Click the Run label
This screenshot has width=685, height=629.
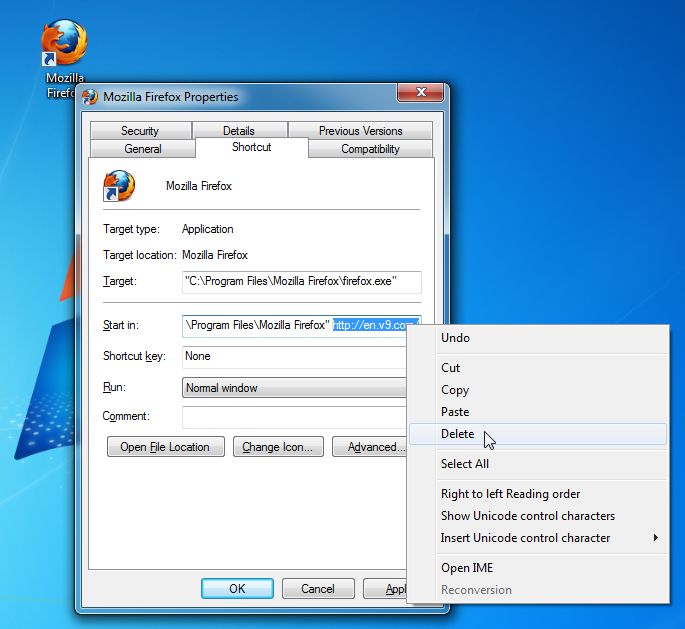click(114, 387)
